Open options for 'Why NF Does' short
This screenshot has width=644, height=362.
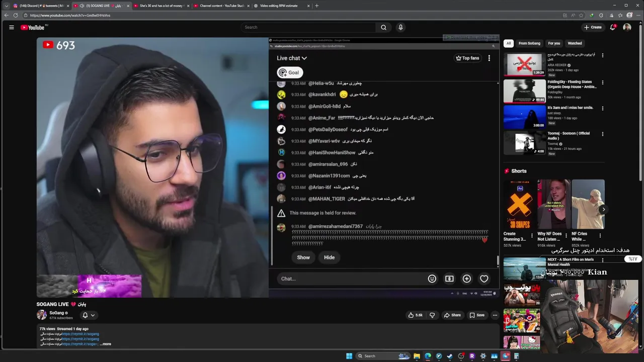pos(566,235)
